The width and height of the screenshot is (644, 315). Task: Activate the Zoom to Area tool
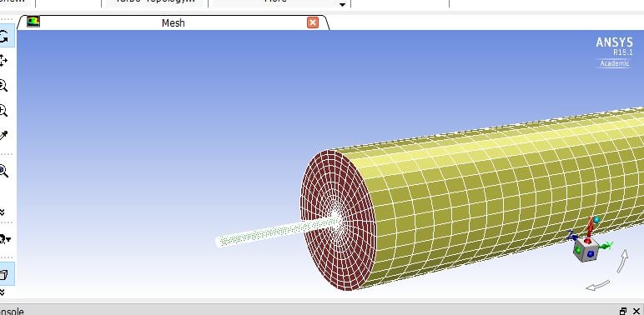(x=3, y=110)
